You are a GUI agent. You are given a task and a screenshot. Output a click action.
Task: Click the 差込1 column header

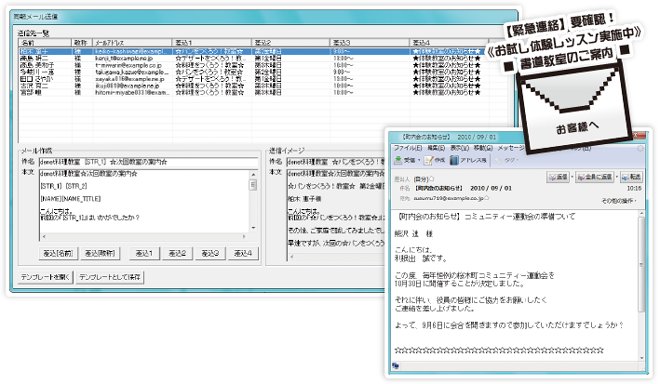212,43
